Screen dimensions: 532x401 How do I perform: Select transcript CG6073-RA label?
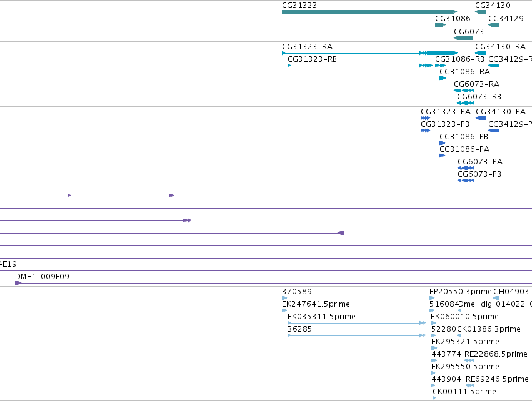click(x=477, y=84)
